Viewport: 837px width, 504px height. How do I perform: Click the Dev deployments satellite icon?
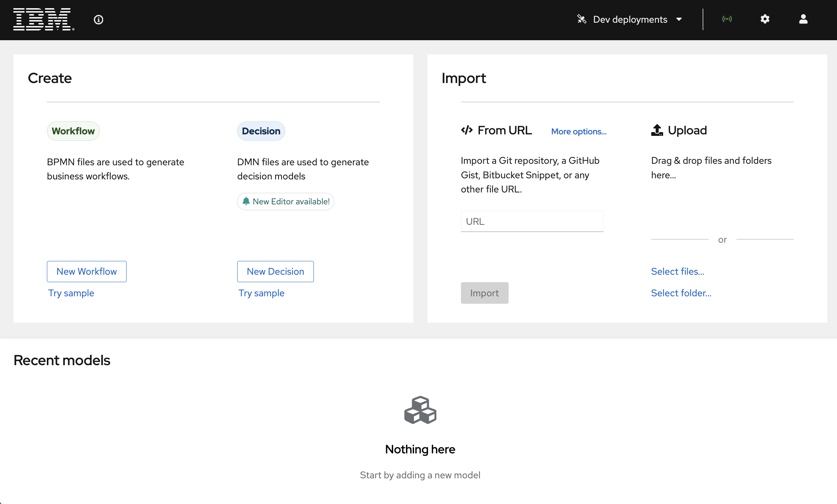(582, 19)
